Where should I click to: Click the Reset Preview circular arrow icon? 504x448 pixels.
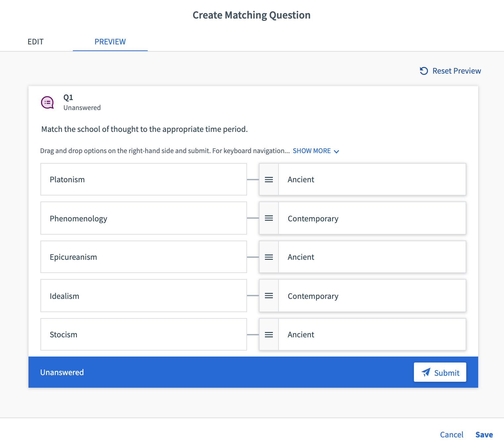pyautogui.click(x=424, y=71)
